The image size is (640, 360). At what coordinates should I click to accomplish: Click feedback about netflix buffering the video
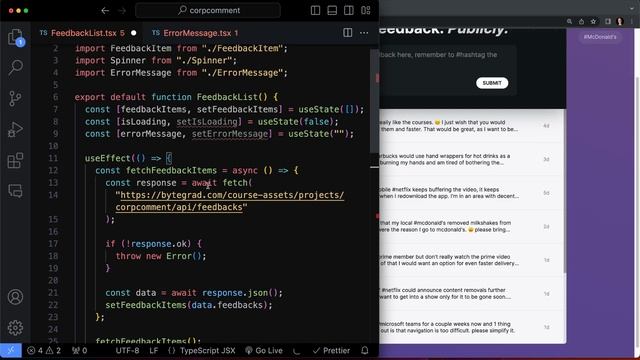[471, 193]
